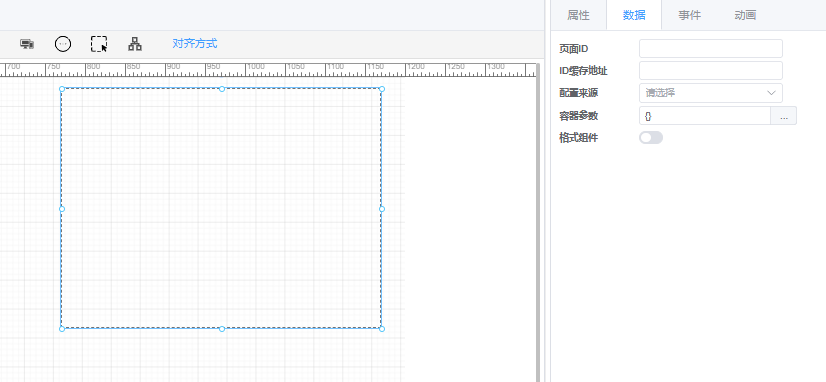This screenshot has width=826, height=382.
Task: Click the 1000 mark on the ruler
Action: tap(256, 67)
